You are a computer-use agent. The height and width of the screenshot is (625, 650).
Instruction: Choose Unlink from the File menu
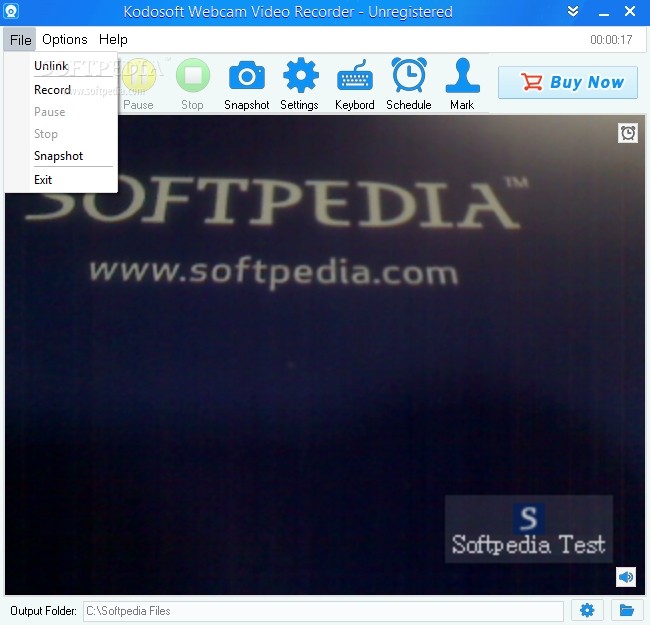click(x=61, y=66)
